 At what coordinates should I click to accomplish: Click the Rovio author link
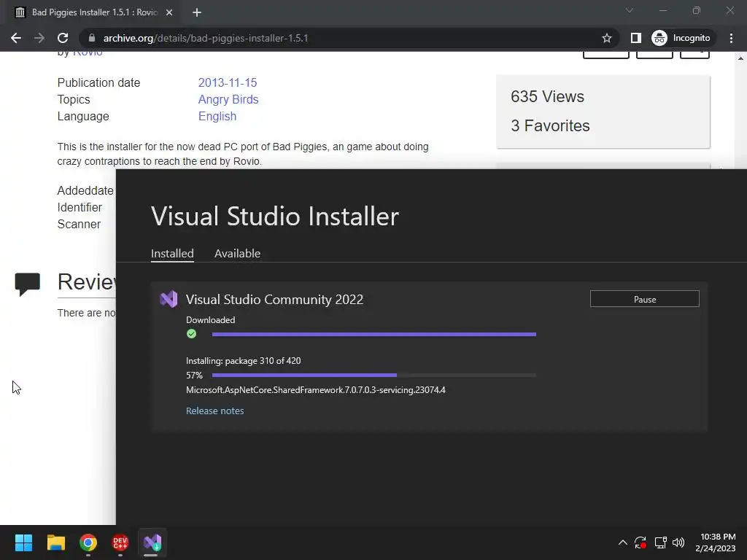[x=88, y=53]
